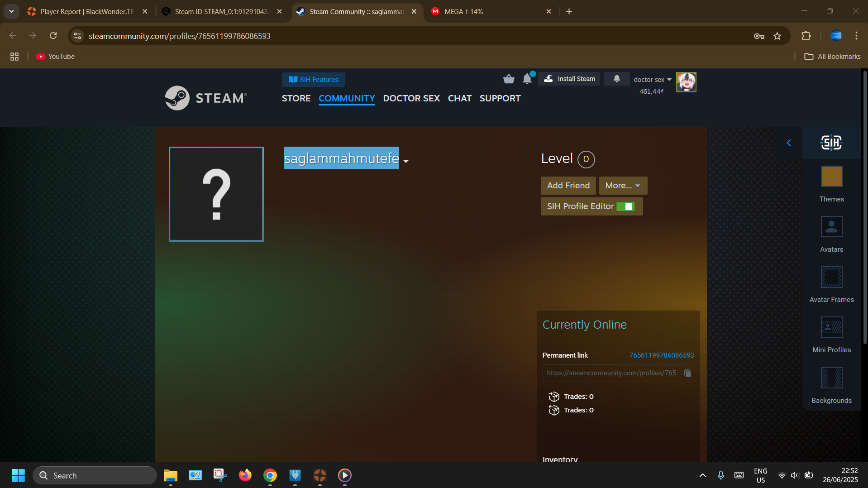Image resolution: width=868 pixels, height=488 pixels.
Task: Open a new browser tab
Action: [569, 11]
